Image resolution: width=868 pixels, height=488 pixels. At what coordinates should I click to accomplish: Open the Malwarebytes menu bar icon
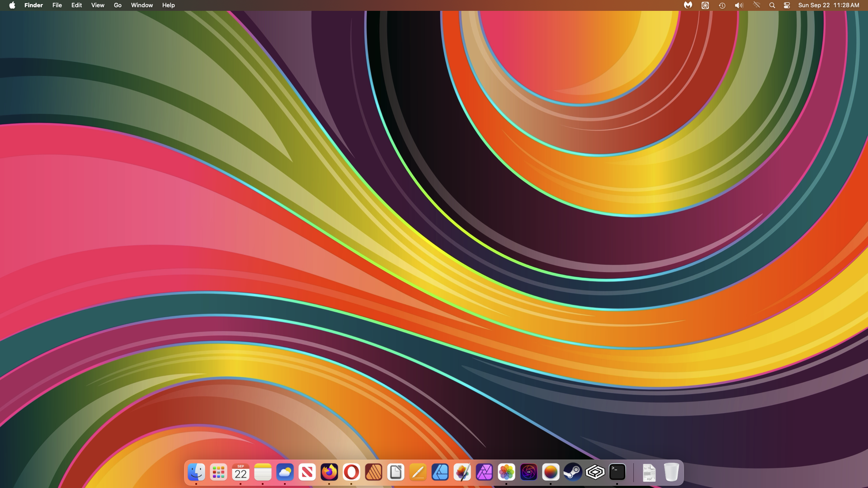pos(688,5)
